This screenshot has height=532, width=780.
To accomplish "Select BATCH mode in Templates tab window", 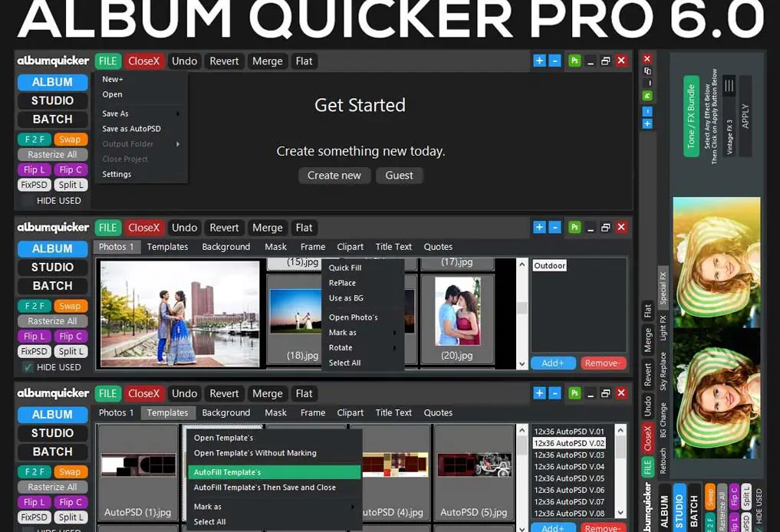I will pos(53,452).
